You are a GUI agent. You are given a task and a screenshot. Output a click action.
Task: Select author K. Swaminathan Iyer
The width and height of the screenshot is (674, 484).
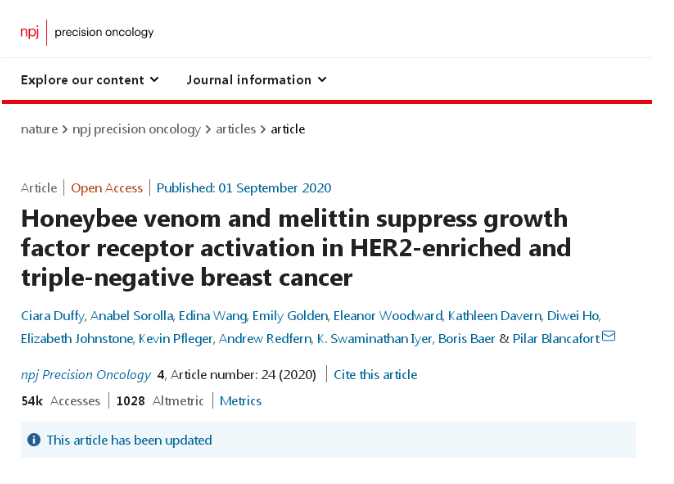click(x=374, y=338)
